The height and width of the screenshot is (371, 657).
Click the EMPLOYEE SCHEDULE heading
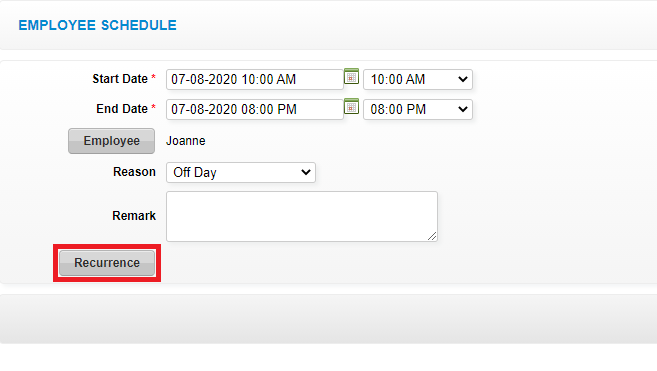pyautogui.click(x=98, y=25)
